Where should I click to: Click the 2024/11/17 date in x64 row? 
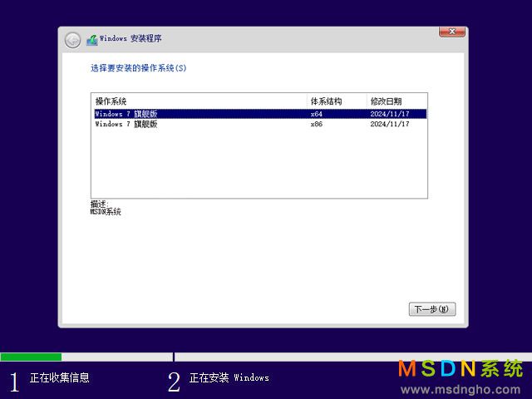390,114
